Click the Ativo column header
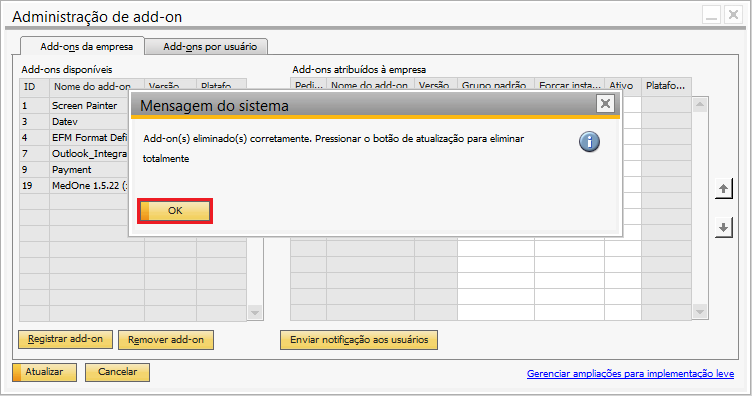The image size is (752, 396). (623, 84)
